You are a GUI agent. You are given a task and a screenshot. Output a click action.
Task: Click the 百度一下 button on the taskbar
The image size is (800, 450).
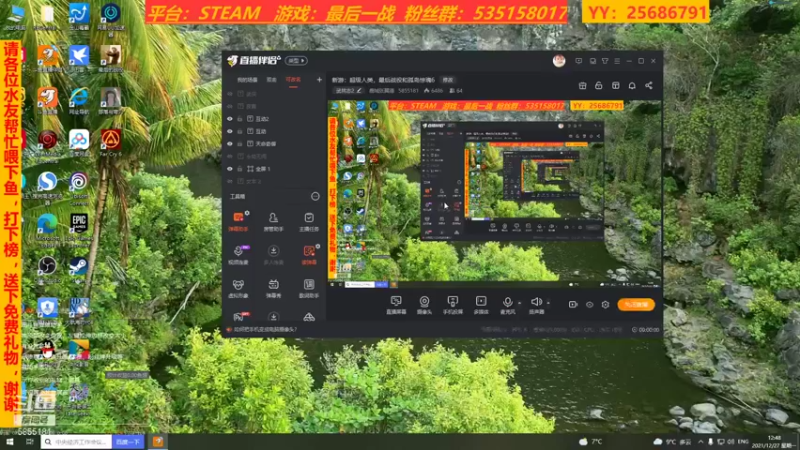[128, 442]
